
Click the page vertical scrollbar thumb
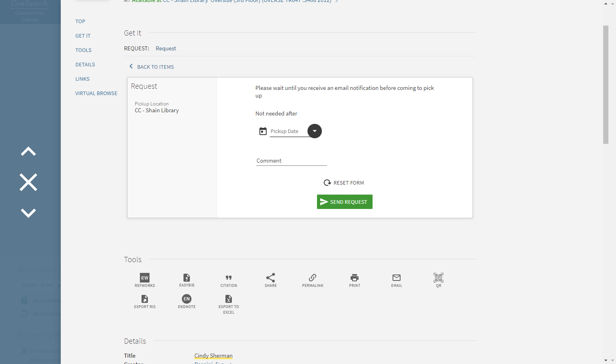click(x=606, y=85)
